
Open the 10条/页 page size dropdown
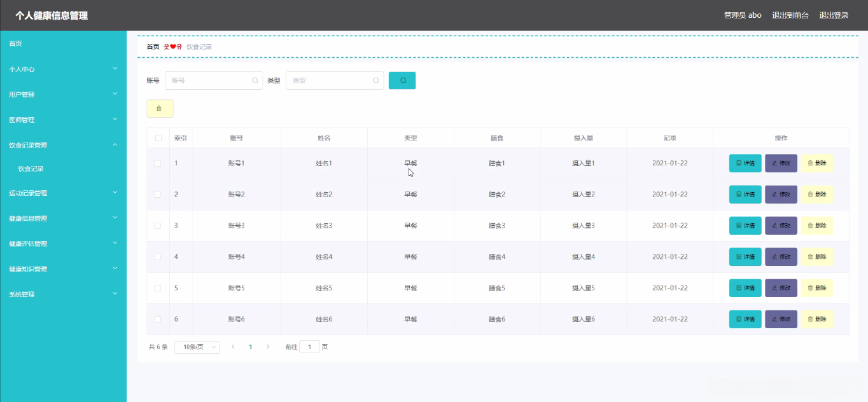click(x=197, y=347)
